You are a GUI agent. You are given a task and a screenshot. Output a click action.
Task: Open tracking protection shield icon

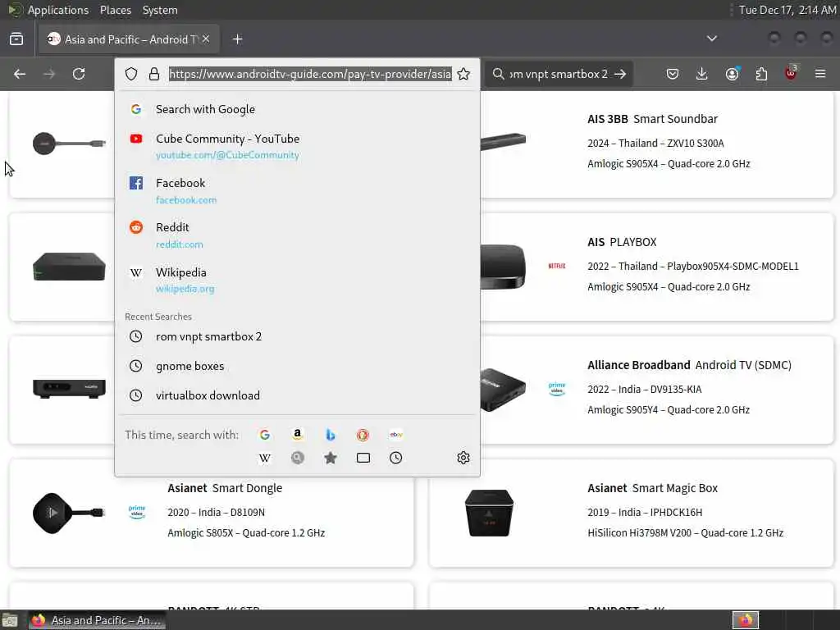click(x=131, y=74)
